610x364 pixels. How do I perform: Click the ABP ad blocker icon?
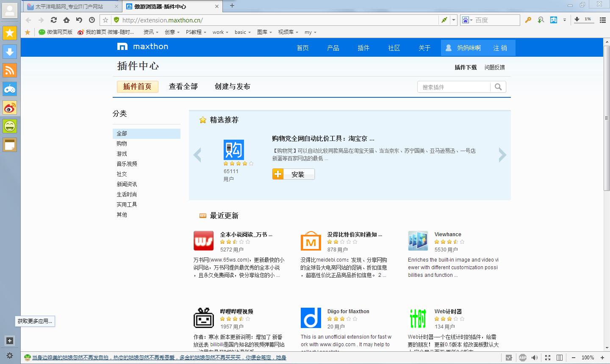523,358
